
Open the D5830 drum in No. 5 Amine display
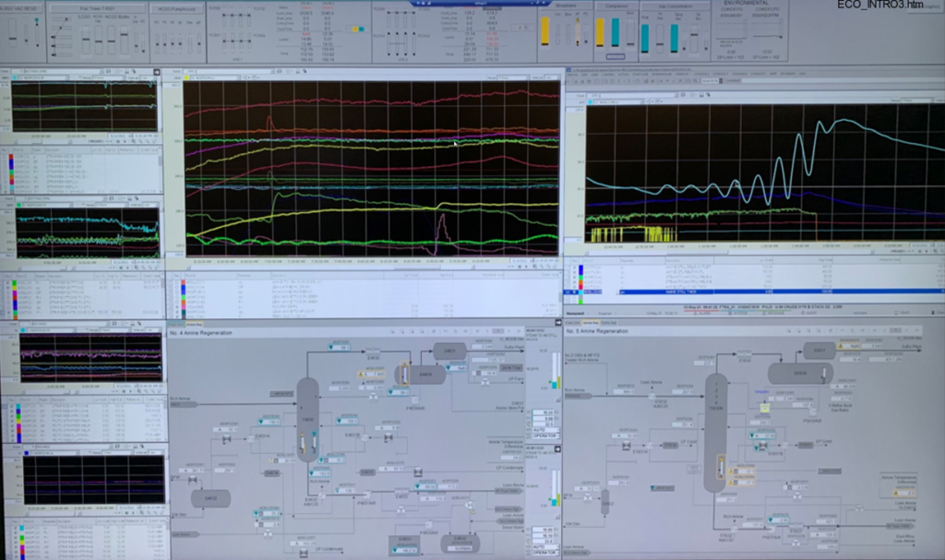800,374
